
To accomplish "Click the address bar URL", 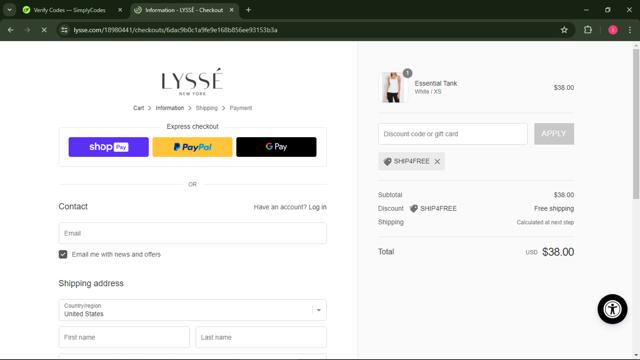I will coord(176,30).
